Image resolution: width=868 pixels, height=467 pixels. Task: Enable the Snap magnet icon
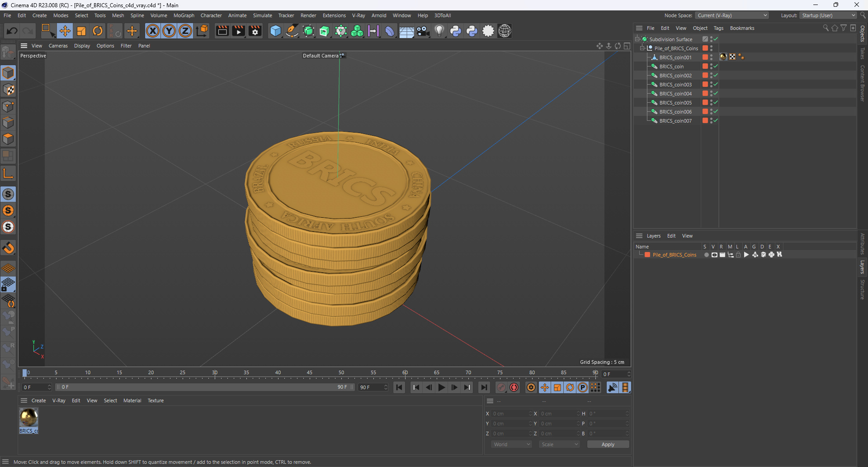pyautogui.click(x=8, y=248)
